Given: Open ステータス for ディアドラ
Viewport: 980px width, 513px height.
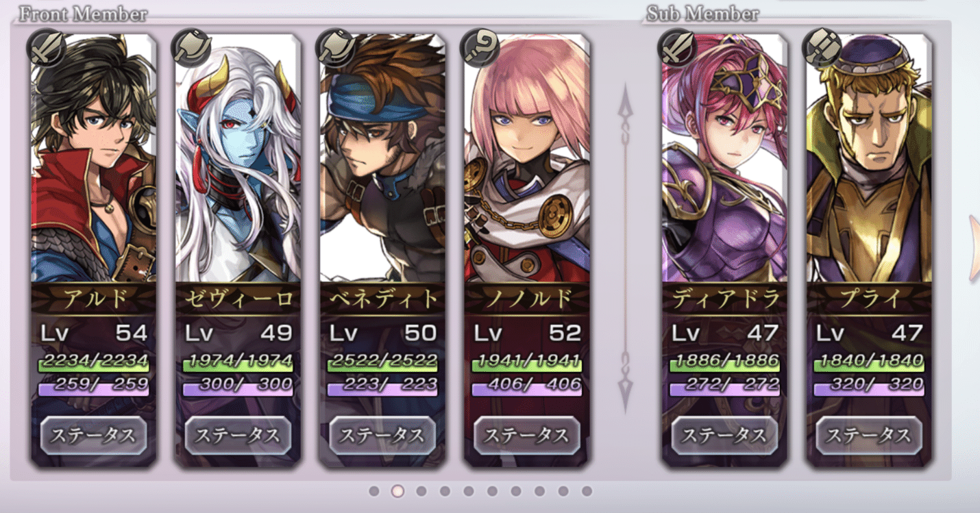Looking at the screenshot, I should (x=724, y=435).
